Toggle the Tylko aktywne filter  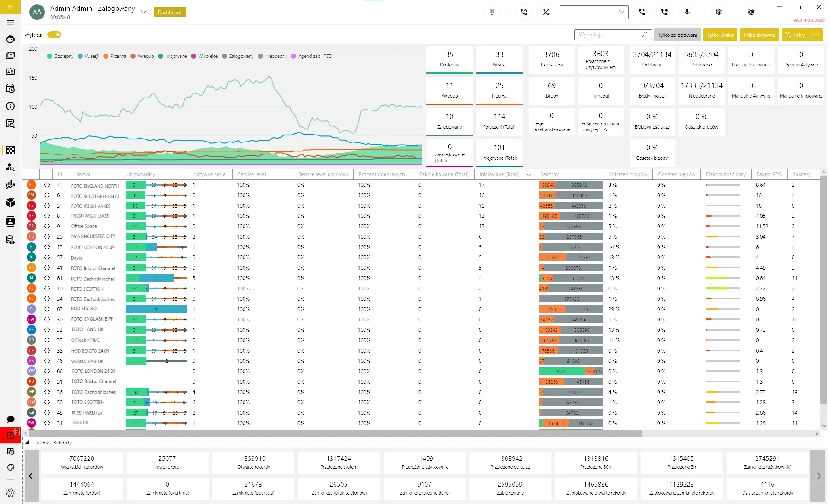tap(759, 35)
